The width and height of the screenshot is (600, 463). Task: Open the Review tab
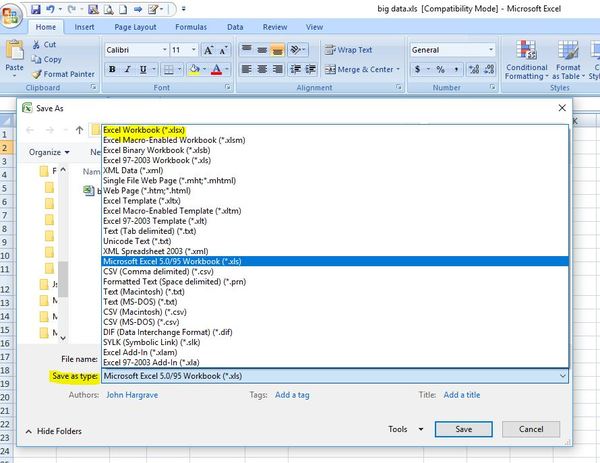click(x=275, y=27)
